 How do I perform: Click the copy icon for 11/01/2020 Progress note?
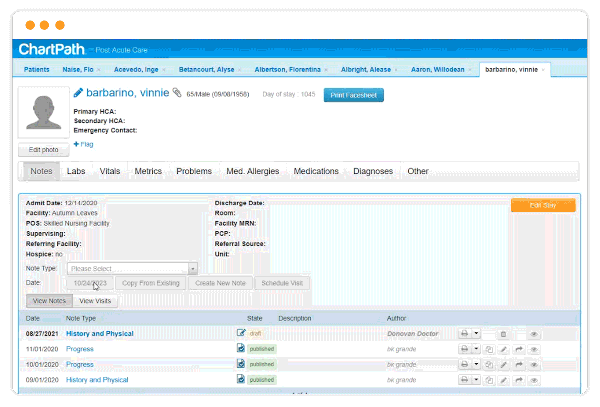[x=490, y=350]
